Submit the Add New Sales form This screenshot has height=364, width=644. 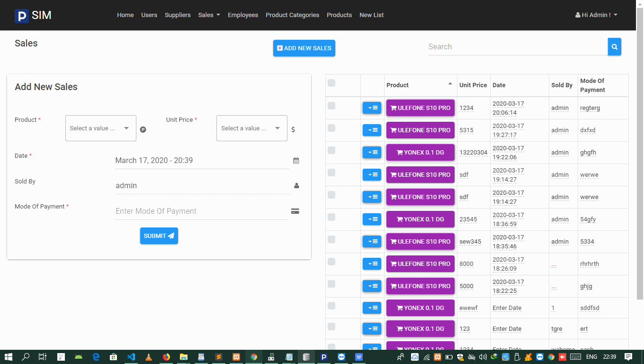pyautogui.click(x=159, y=236)
